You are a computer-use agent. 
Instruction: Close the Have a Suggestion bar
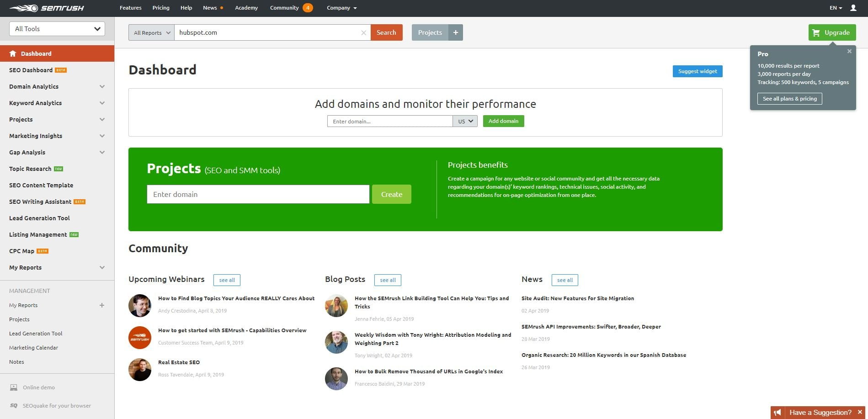[x=860, y=412]
